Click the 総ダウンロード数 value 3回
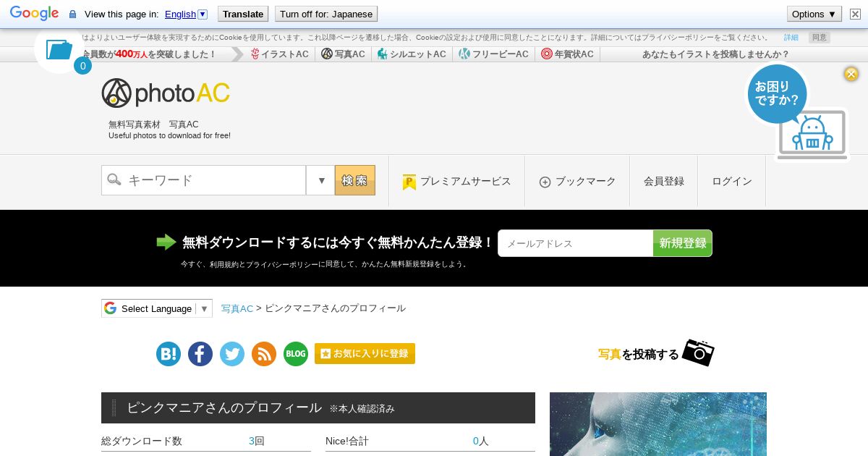Screen dimensions: 868x456 [257, 441]
